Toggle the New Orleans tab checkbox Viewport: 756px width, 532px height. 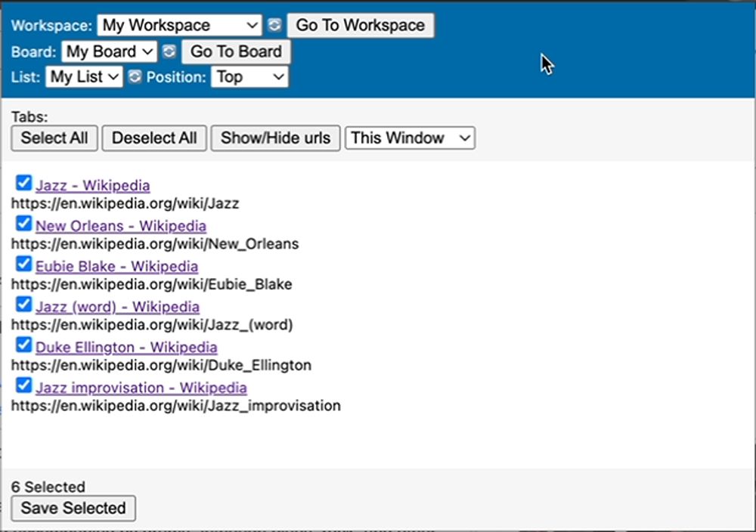tap(23, 224)
